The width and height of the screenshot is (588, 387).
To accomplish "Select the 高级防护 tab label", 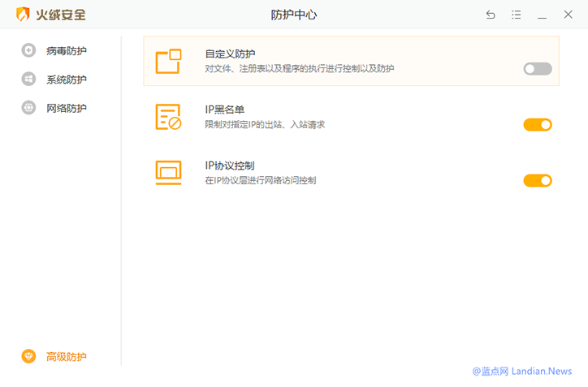I will pos(66,356).
